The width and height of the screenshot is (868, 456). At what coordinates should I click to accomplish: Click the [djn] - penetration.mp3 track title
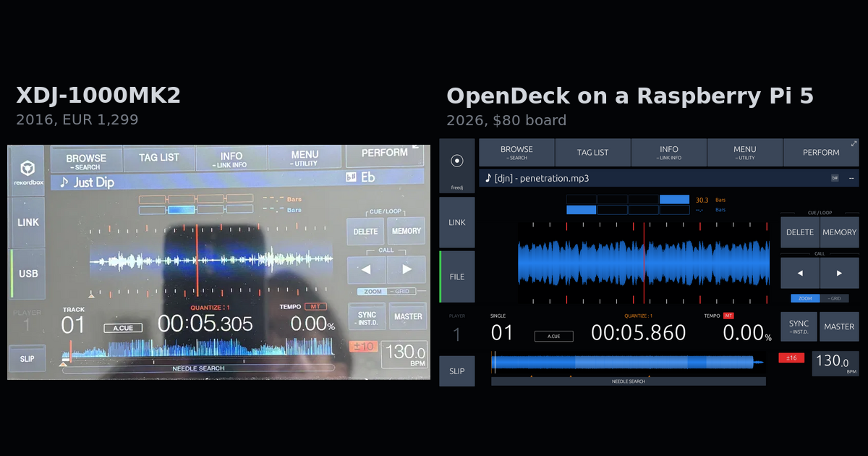click(542, 178)
